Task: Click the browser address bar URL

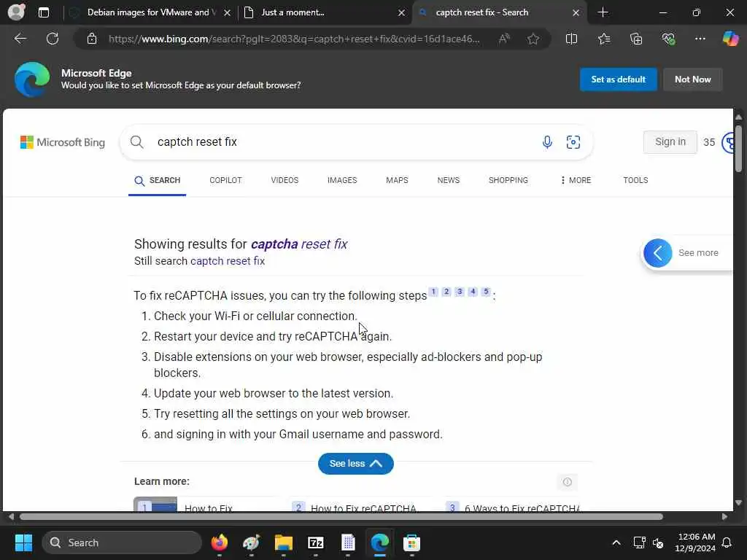Action: click(294, 39)
